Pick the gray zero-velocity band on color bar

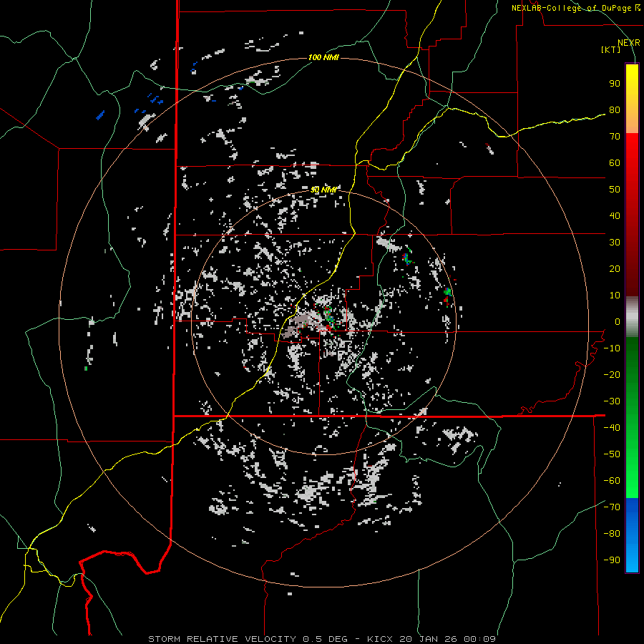tap(632, 316)
